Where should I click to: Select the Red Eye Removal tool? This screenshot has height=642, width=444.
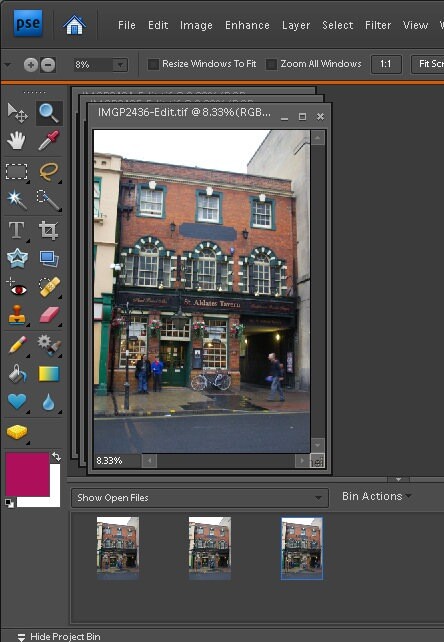click(17, 288)
